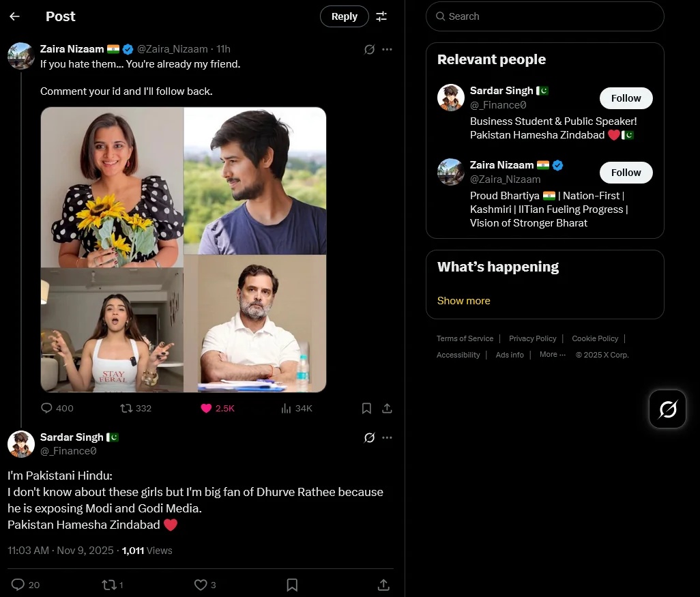The width and height of the screenshot is (700, 597).
Task: Reply to Sardar Singh's post with 20 replies
Action: pyautogui.click(x=25, y=585)
